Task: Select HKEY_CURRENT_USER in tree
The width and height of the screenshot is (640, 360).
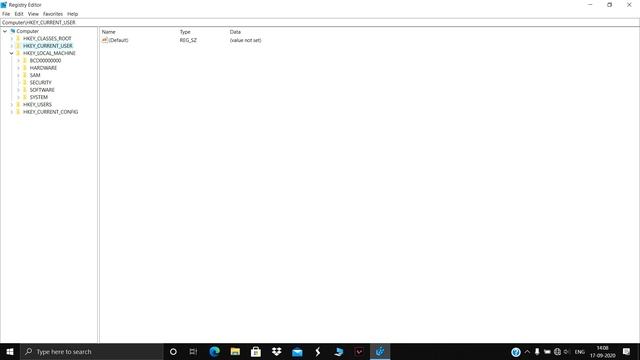Action: point(47,46)
